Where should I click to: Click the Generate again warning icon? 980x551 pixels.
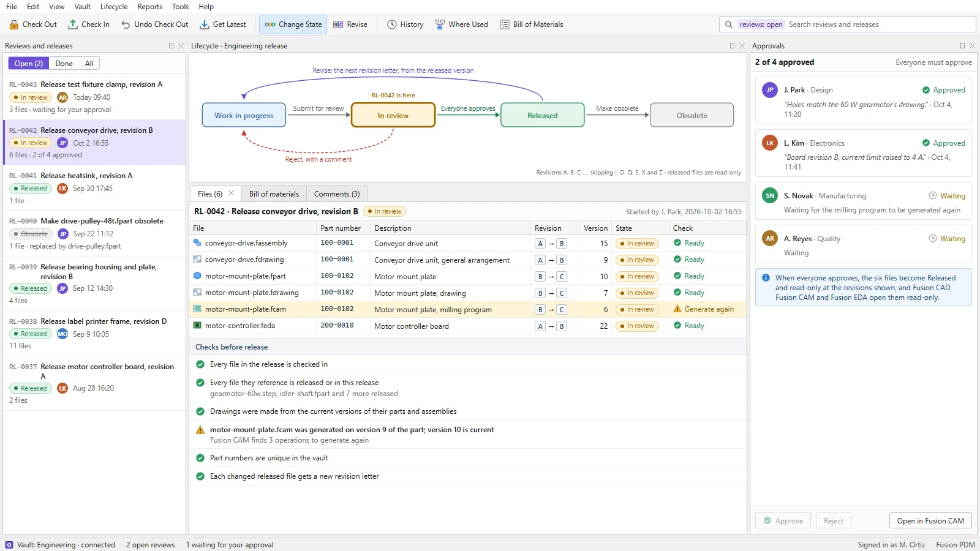[677, 309]
